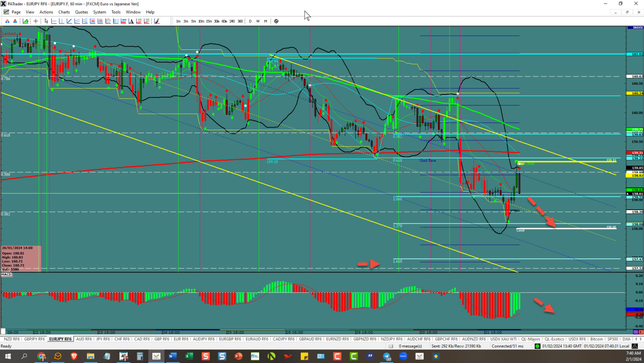This screenshot has height=363, width=644.
Task: Click the pen drawing tool icon
Action: 157,21
